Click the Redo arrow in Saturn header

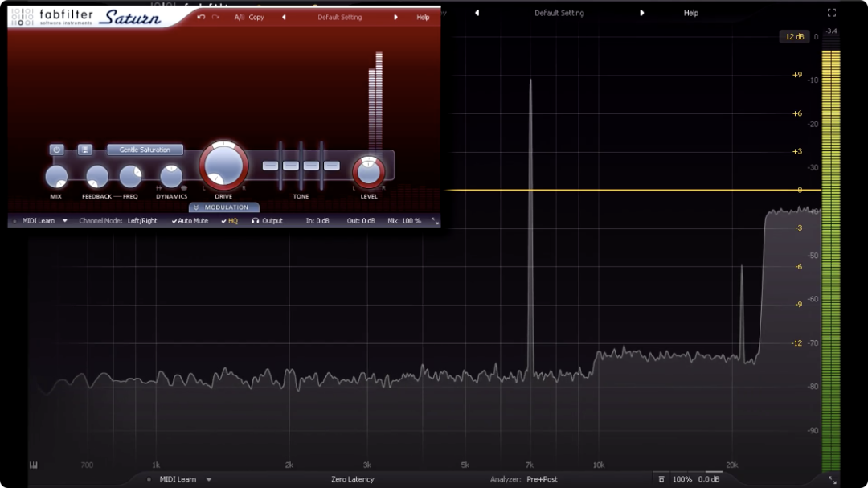(x=216, y=17)
